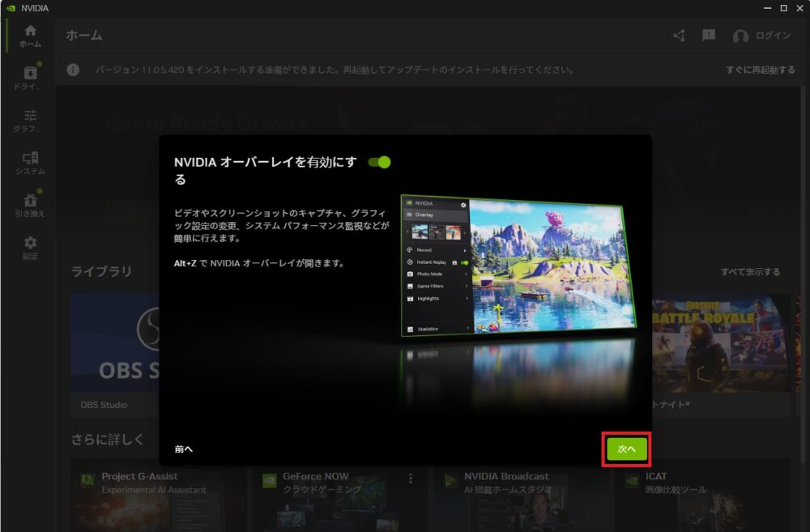Image resolution: width=810 pixels, height=532 pixels.
Task: Open the GeForce NOW card options menu
Action: click(409, 479)
